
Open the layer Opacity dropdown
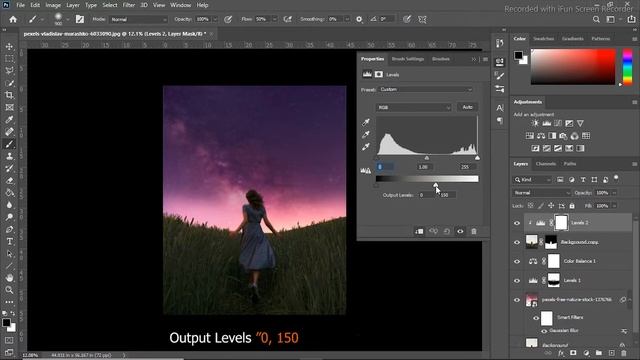(x=614, y=193)
